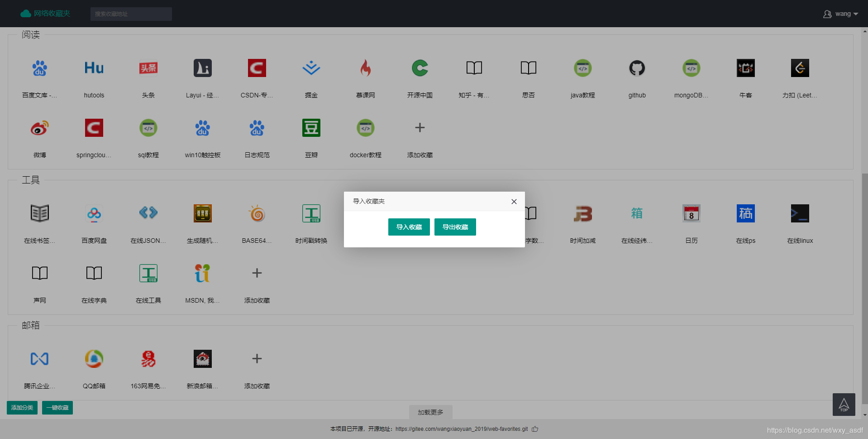Click the 导出收藏 button
This screenshot has width=868, height=439.
click(455, 227)
